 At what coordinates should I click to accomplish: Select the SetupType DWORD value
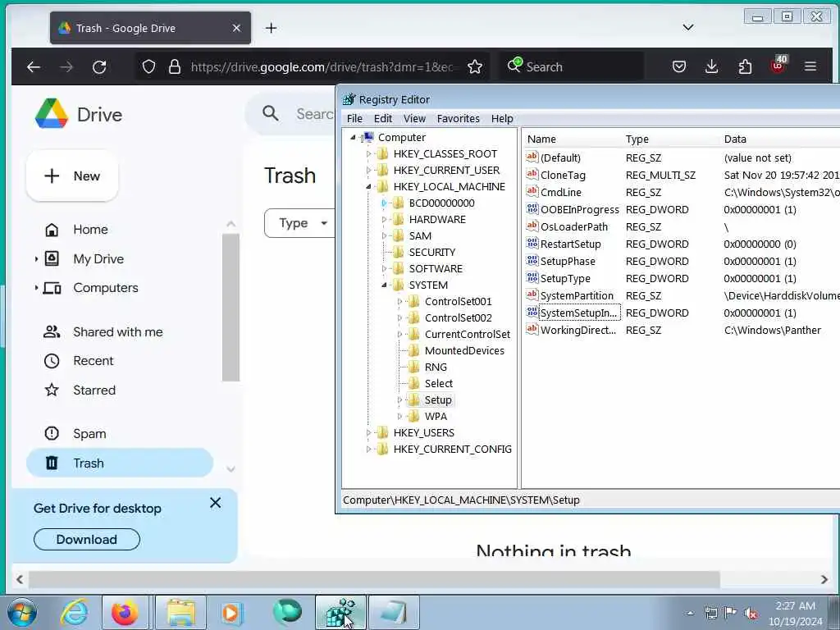[x=565, y=279]
